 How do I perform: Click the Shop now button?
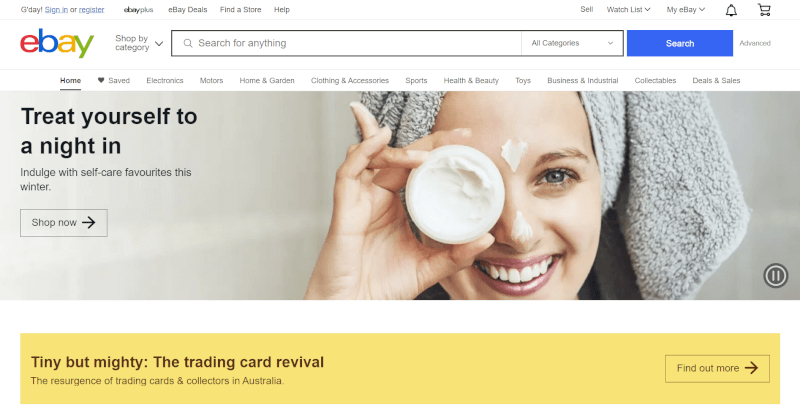tap(64, 223)
